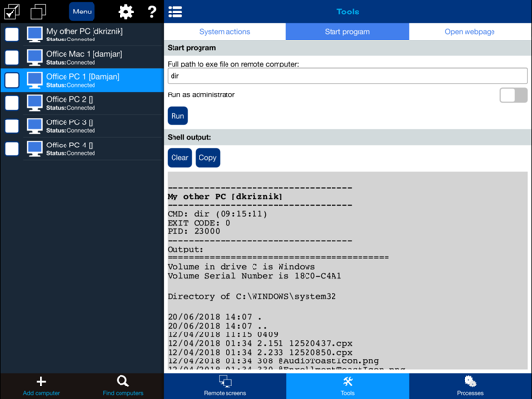
Task: Clear the shell output
Action: [x=179, y=158]
